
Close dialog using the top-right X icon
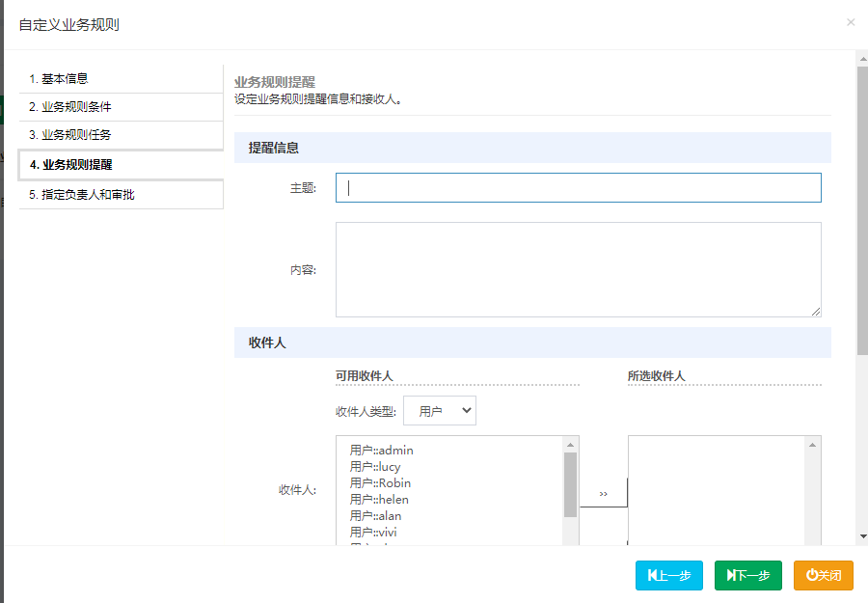[x=850, y=22]
